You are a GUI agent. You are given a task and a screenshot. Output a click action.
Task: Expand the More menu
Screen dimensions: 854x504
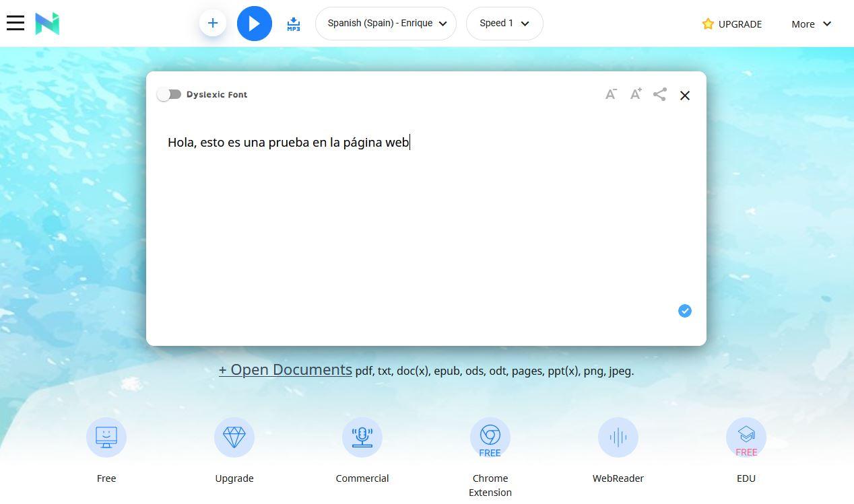(812, 24)
